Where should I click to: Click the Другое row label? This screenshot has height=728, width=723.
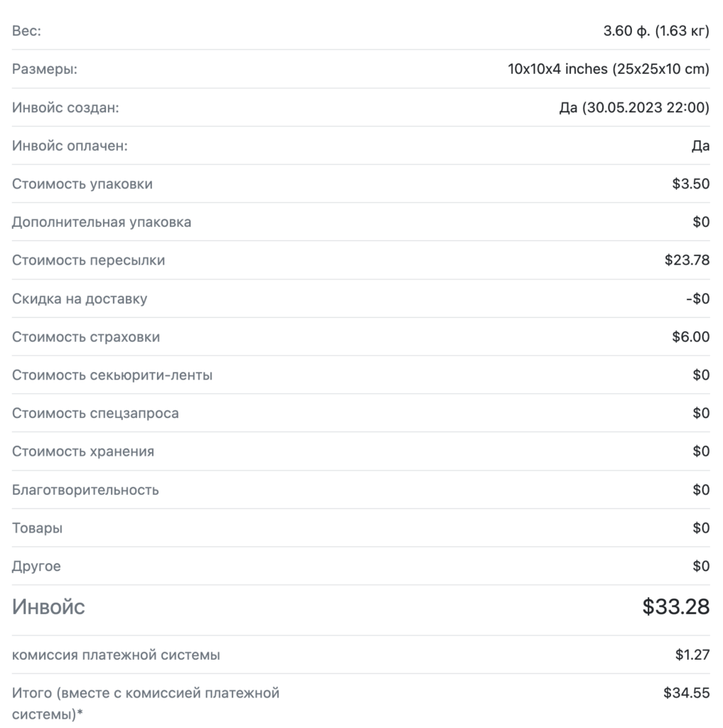click(x=36, y=566)
